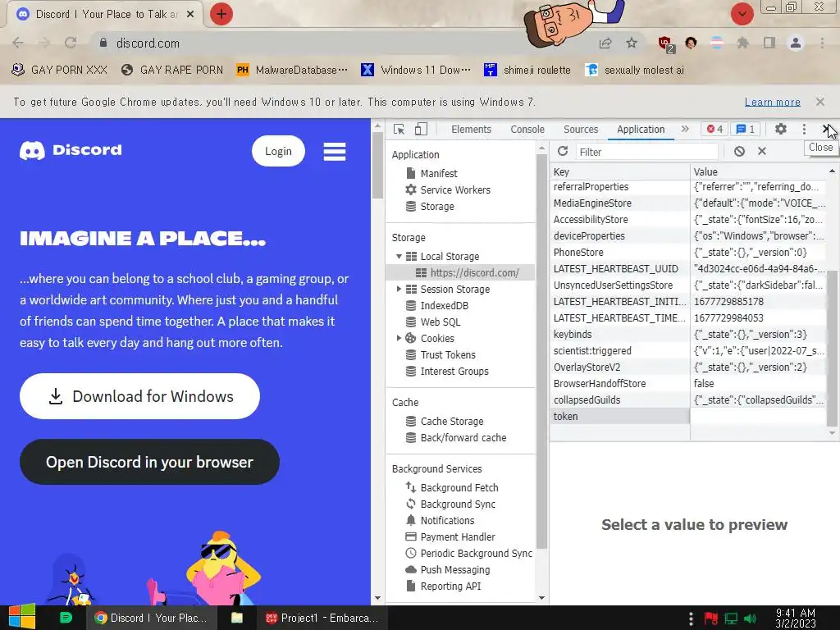This screenshot has height=630, width=840.
Task: Select the MediaEngineStore key row
Action: coord(688,203)
